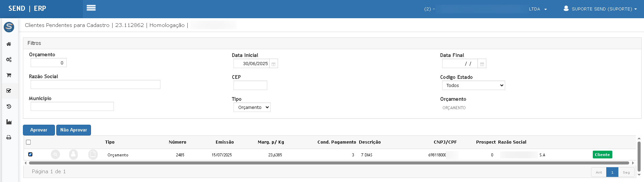The height and width of the screenshot is (182, 644).
Task: Go to next page with Seg
Action: click(626, 172)
